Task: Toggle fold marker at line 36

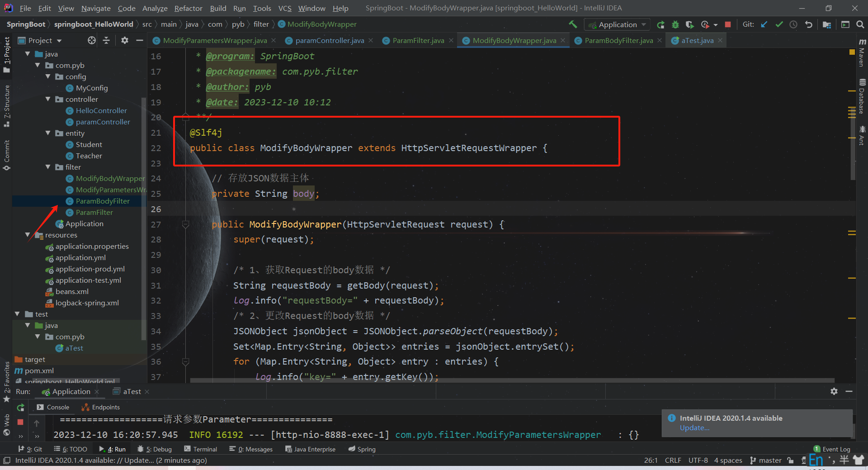Action: [x=185, y=361]
